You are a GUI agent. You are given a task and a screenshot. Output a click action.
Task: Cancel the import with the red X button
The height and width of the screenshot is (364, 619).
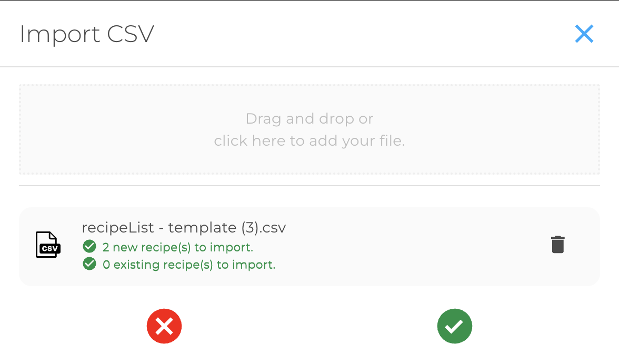click(164, 326)
